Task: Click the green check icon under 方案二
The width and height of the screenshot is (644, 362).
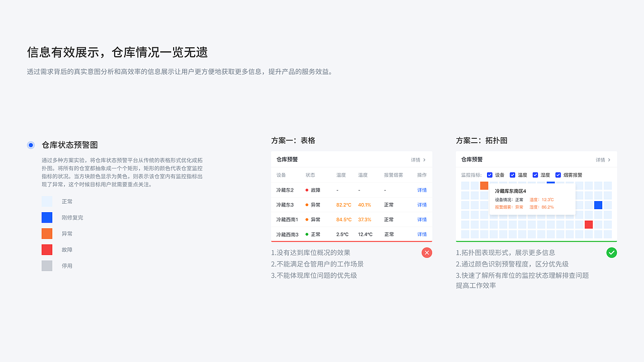Action: pos(612,252)
